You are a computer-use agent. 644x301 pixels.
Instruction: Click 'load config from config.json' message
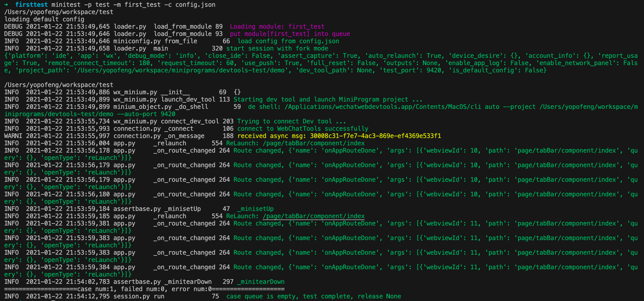click(288, 41)
